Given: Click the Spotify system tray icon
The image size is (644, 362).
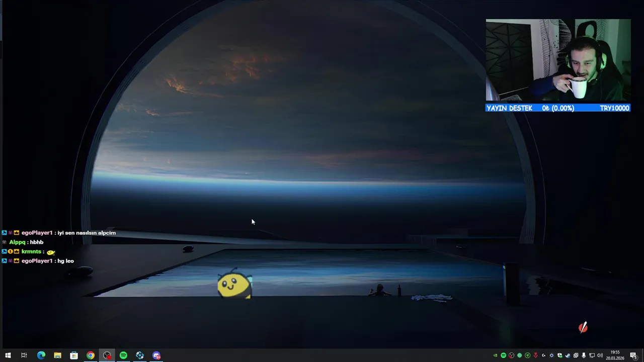Looking at the screenshot, I should [x=503, y=355].
